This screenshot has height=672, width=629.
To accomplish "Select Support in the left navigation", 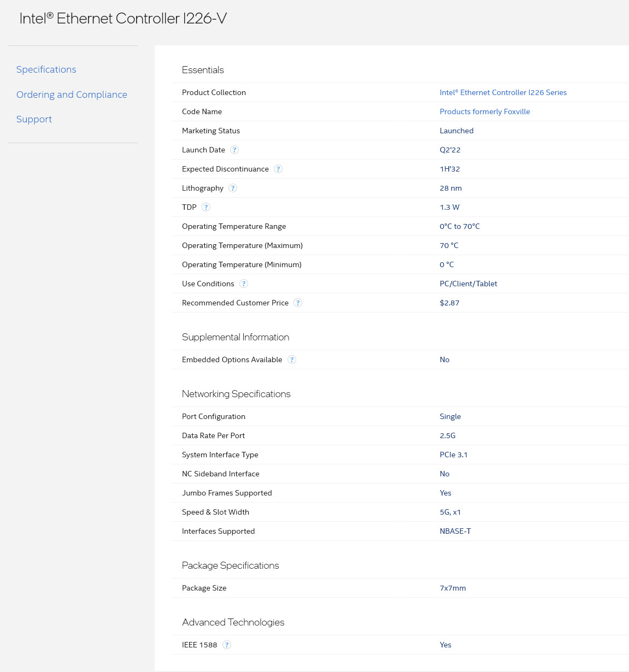I will point(34,119).
